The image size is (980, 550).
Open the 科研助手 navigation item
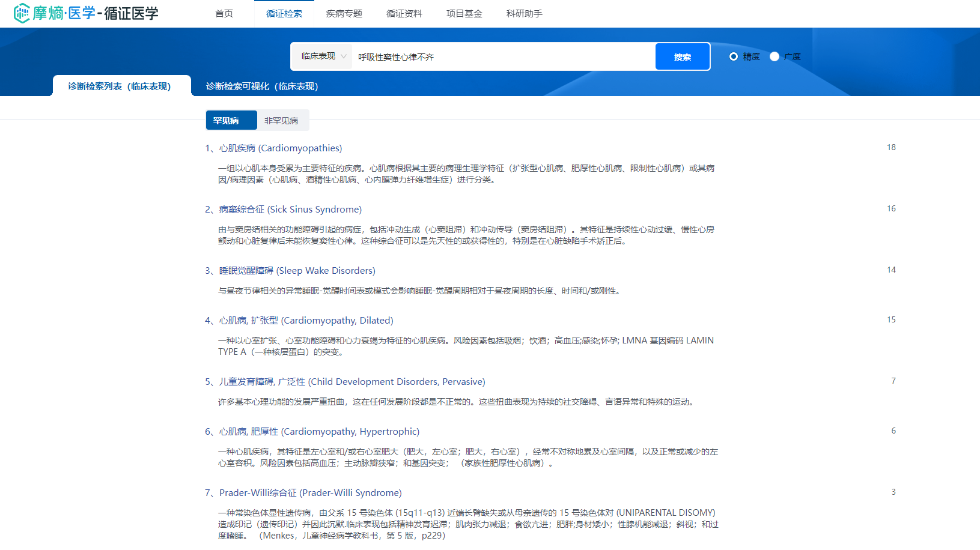(525, 14)
